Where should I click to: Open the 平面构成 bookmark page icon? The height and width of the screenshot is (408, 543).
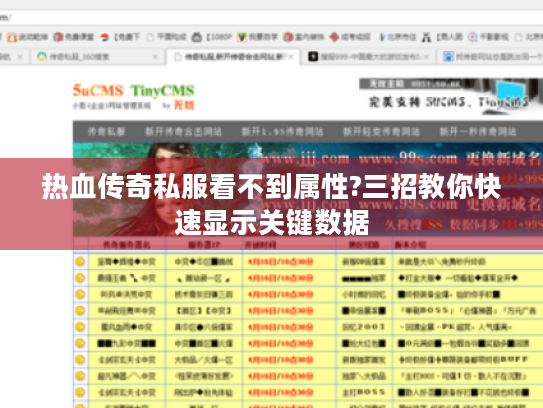tap(150, 37)
